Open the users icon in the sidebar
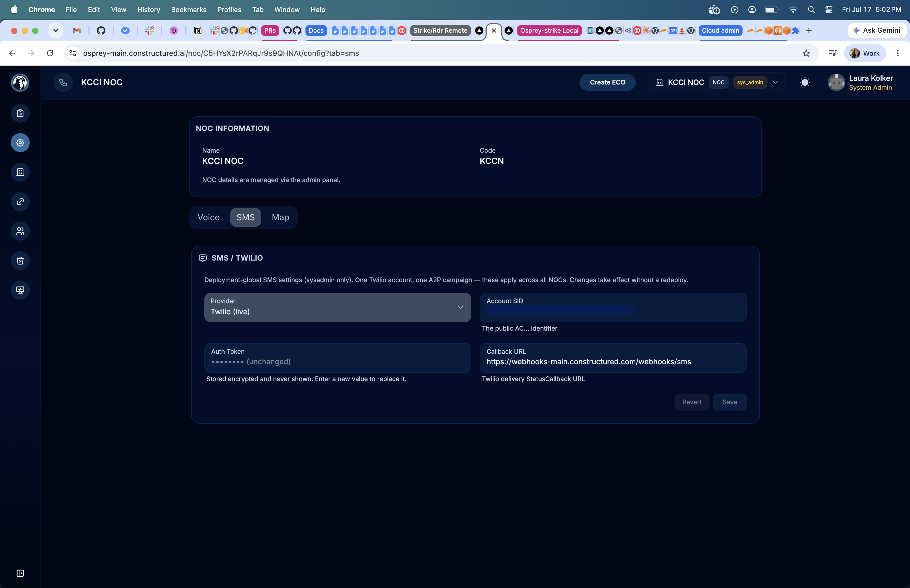Viewport: 910px width, 588px height. [20, 231]
